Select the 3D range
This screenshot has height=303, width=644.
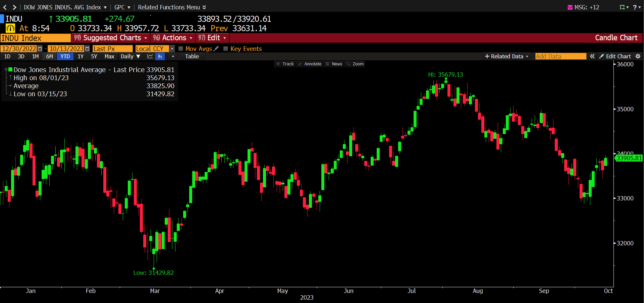(x=21, y=56)
